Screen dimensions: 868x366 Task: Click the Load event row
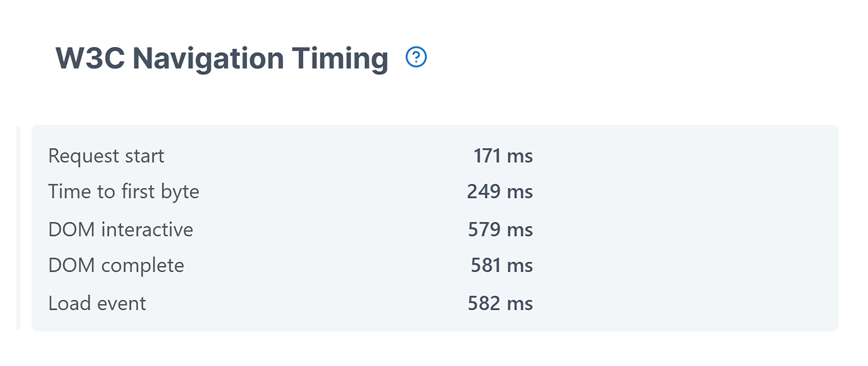[316, 303]
